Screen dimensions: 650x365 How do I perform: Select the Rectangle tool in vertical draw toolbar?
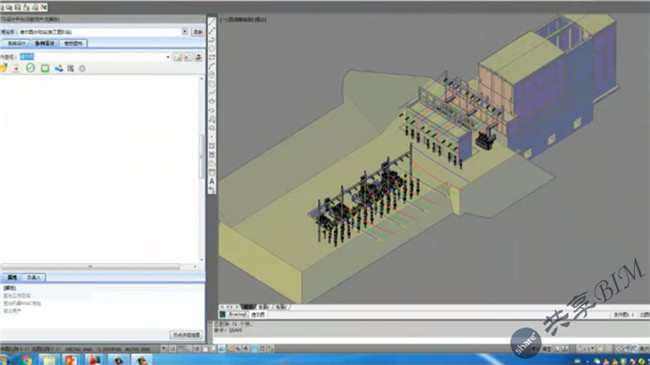[x=212, y=58]
